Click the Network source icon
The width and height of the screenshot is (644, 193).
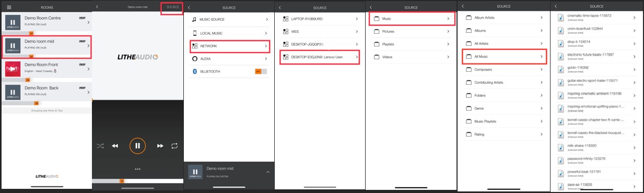[x=194, y=46]
